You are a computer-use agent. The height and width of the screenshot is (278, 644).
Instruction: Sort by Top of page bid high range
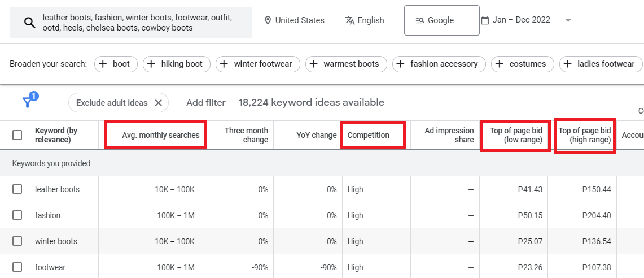pyautogui.click(x=584, y=135)
